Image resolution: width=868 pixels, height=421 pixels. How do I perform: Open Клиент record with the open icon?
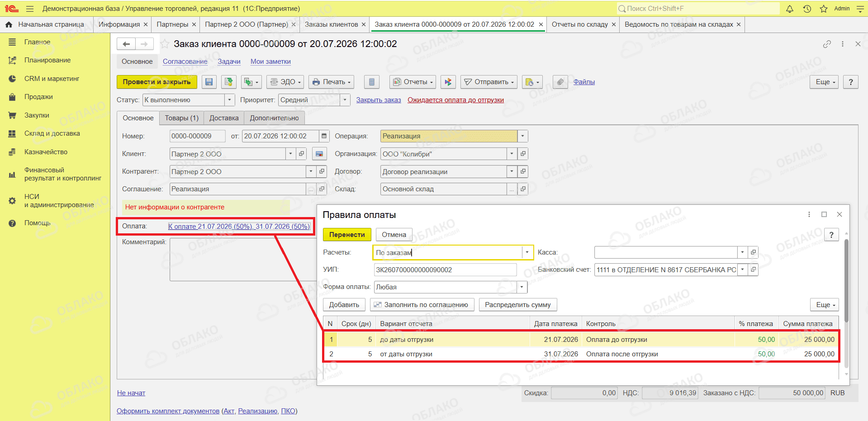coord(302,154)
